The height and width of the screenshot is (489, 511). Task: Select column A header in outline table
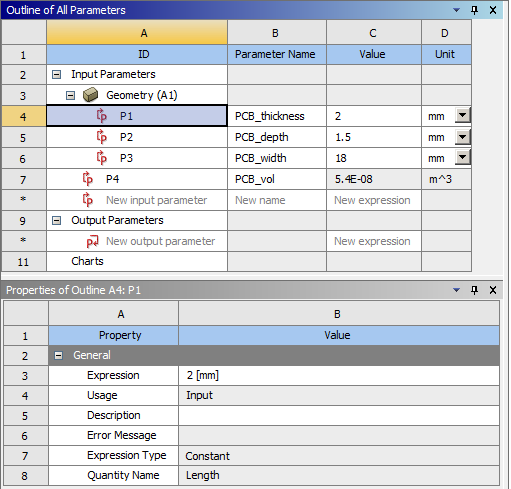click(137, 32)
